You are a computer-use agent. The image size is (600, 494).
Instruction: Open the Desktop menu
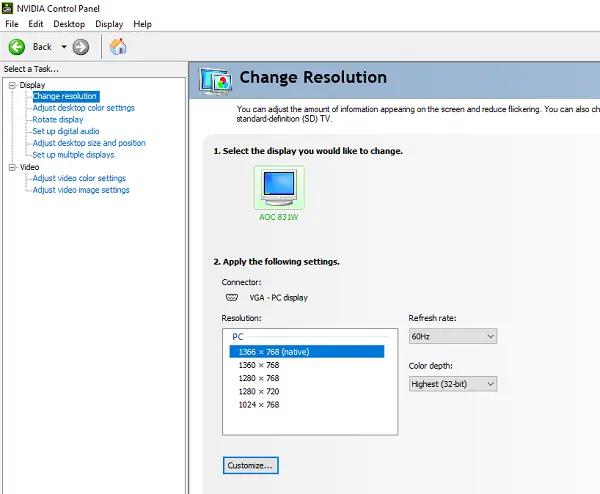click(x=69, y=24)
